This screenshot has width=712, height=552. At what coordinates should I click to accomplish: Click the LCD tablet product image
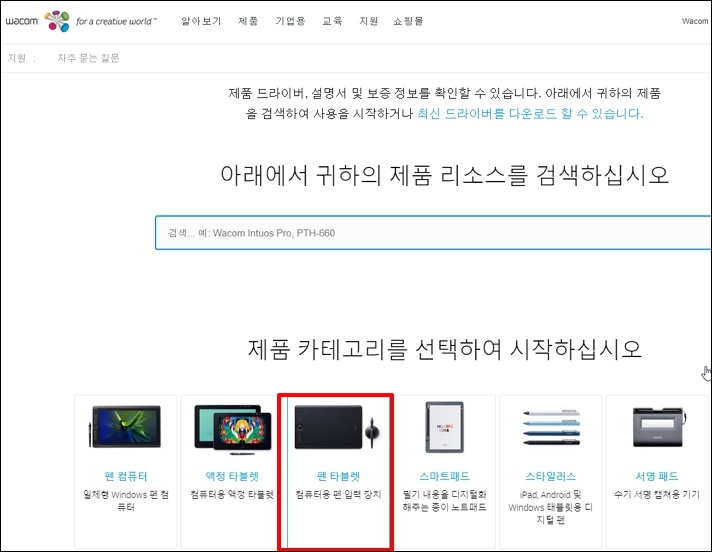232,429
